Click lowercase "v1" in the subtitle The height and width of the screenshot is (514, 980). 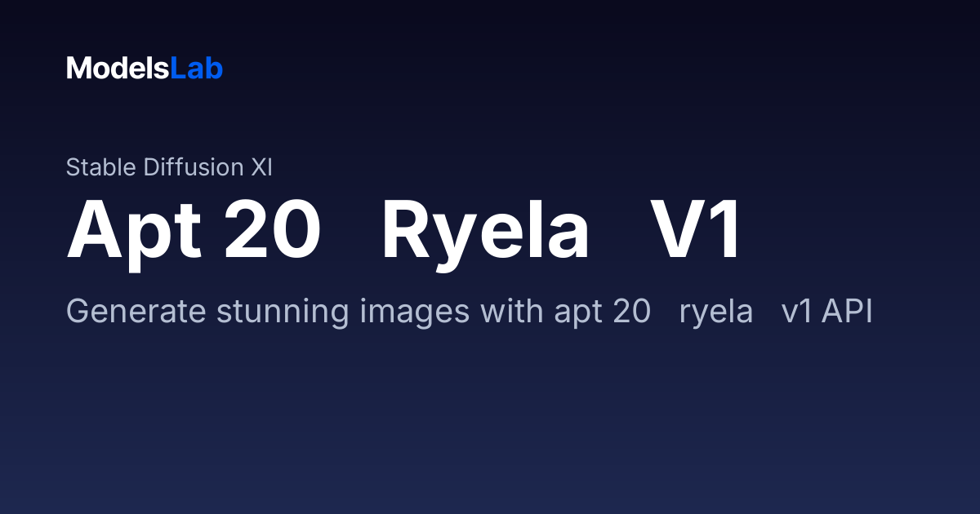pos(798,312)
